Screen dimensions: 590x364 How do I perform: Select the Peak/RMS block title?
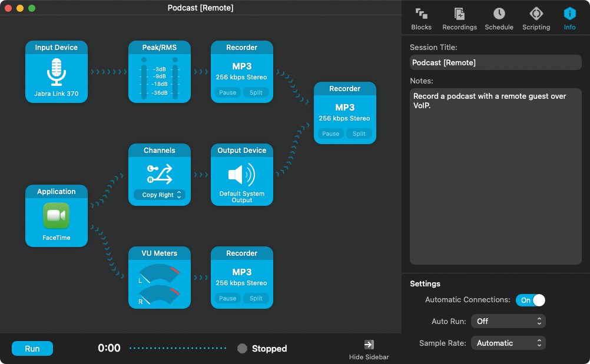pyautogui.click(x=160, y=47)
